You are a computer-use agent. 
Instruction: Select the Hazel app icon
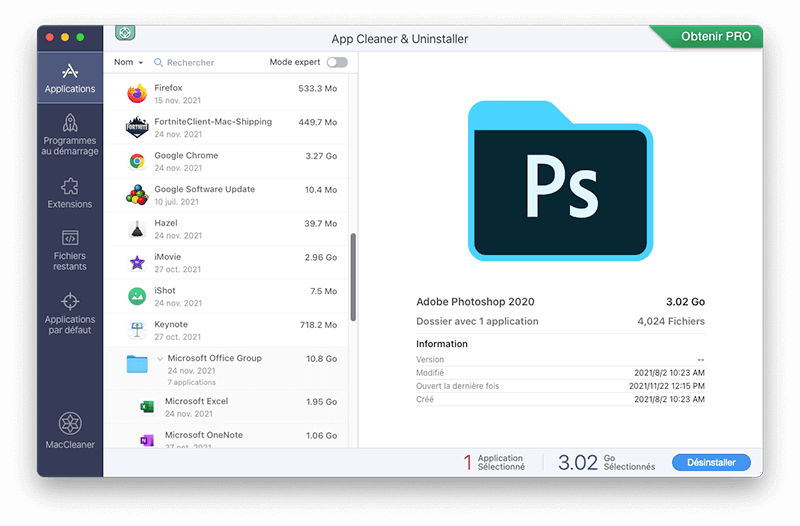(137, 229)
